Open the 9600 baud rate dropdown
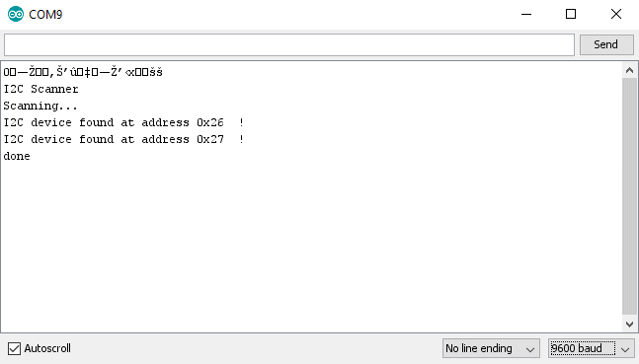Screen dimensions: 639x364 (592, 348)
